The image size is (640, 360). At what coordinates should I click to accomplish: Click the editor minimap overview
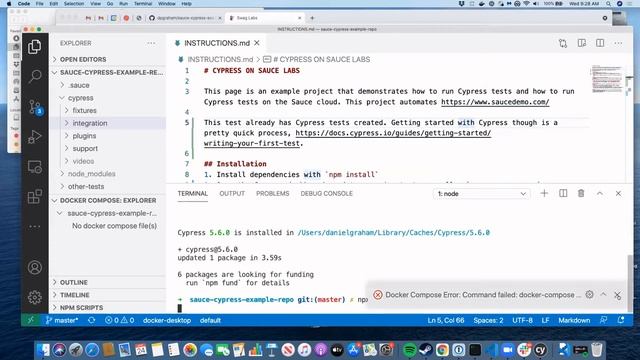[x=607, y=79]
